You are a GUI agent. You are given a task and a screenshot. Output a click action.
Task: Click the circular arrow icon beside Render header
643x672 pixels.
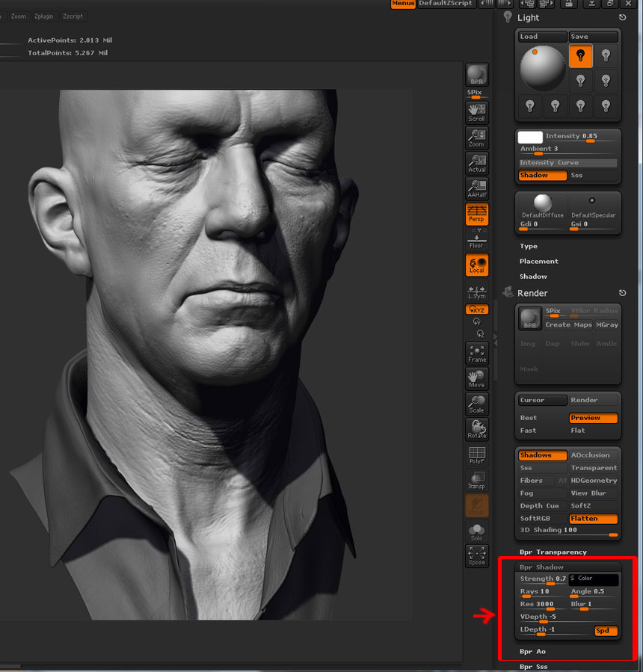pos(622,293)
